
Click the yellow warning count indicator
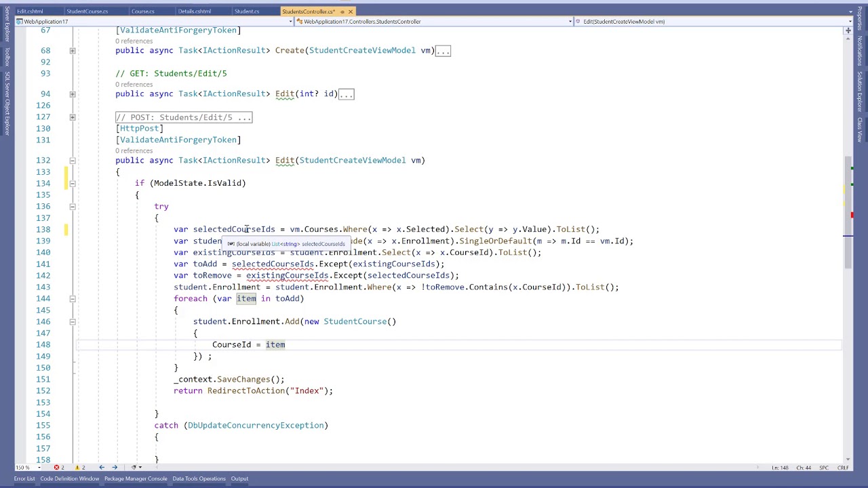tap(79, 467)
